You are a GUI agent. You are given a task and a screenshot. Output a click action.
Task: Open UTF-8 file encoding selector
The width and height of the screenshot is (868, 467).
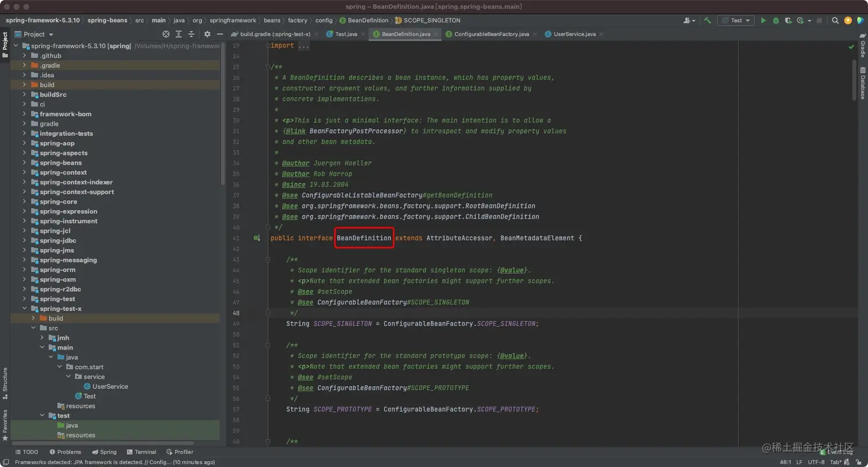click(x=816, y=462)
